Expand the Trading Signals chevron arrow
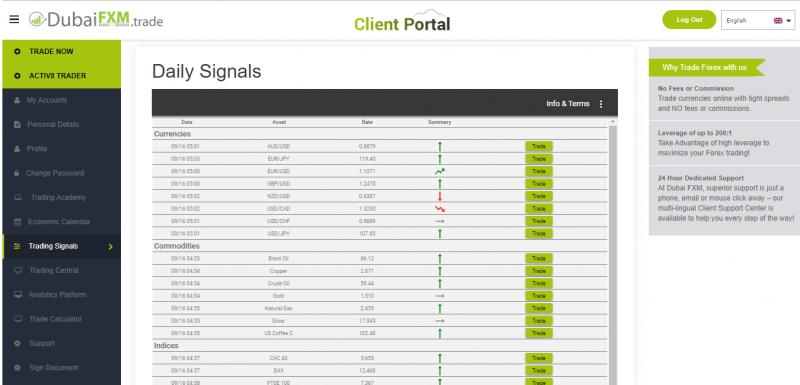This screenshot has height=385, width=800. tap(111, 247)
